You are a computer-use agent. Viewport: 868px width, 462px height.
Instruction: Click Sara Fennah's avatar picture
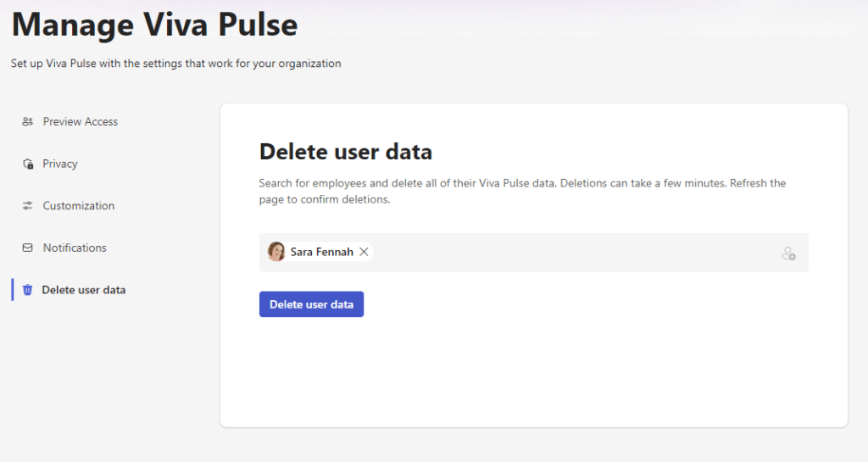(276, 252)
